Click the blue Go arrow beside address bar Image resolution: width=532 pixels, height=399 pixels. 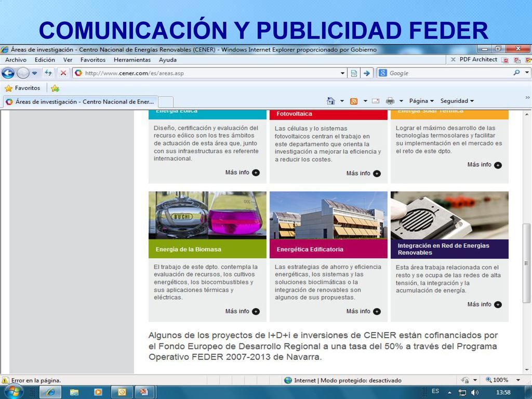[367, 73]
